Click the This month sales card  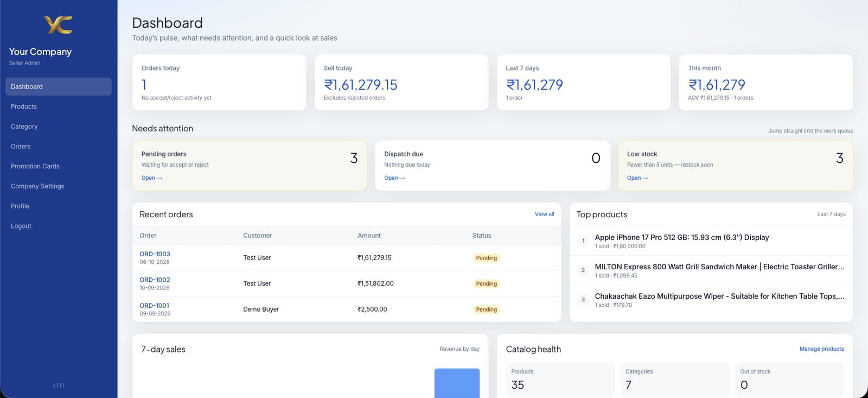pyautogui.click(x=766, y=83)
